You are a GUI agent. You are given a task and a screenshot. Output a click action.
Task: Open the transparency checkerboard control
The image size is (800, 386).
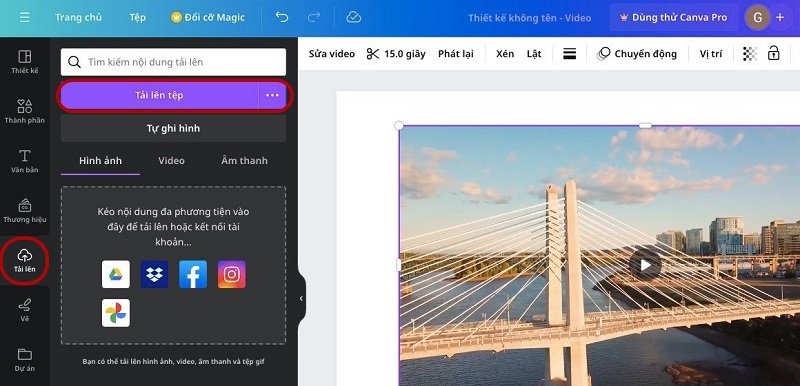(749, 54)
